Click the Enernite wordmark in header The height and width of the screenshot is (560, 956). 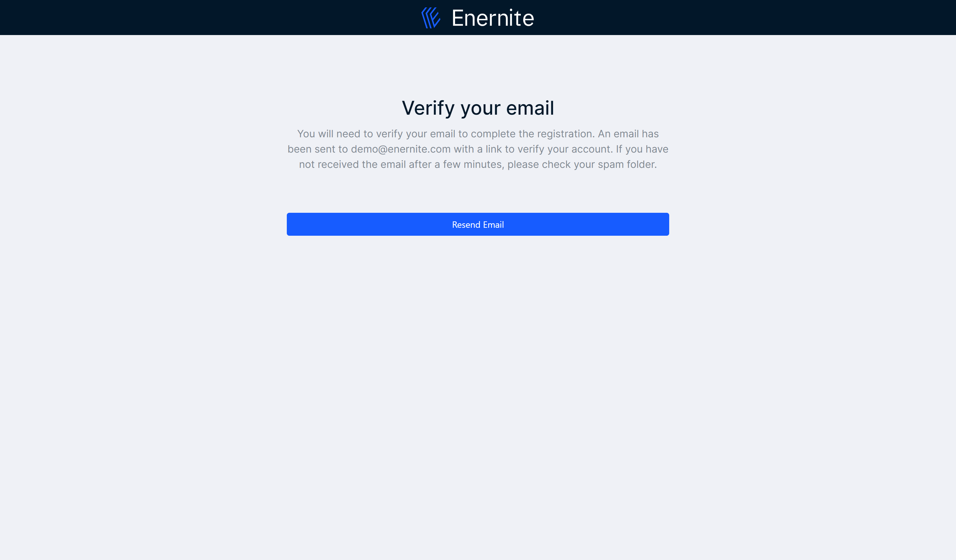pos(493,18)
